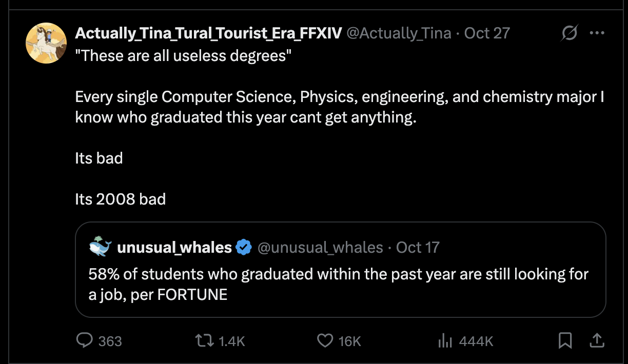Screen dimensions: 628x364
Task: Visit the @Actually_Tina handle link
Action: [x=399, y=33]
